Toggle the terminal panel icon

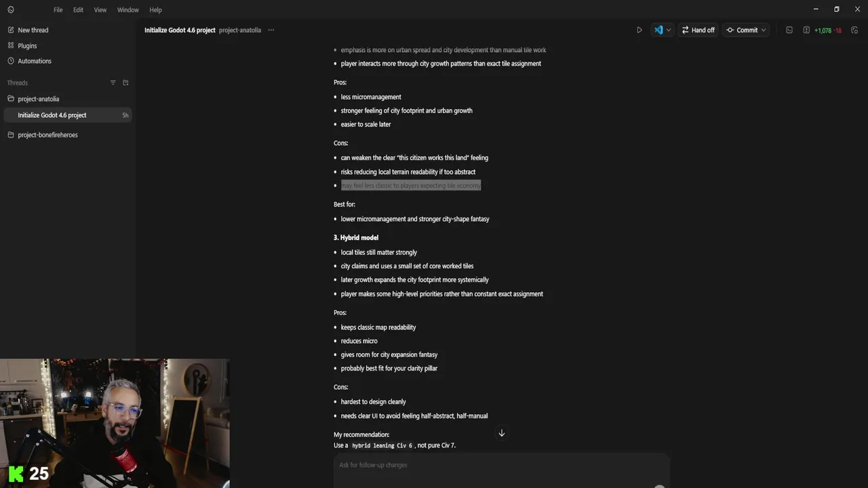pos(789,30)
